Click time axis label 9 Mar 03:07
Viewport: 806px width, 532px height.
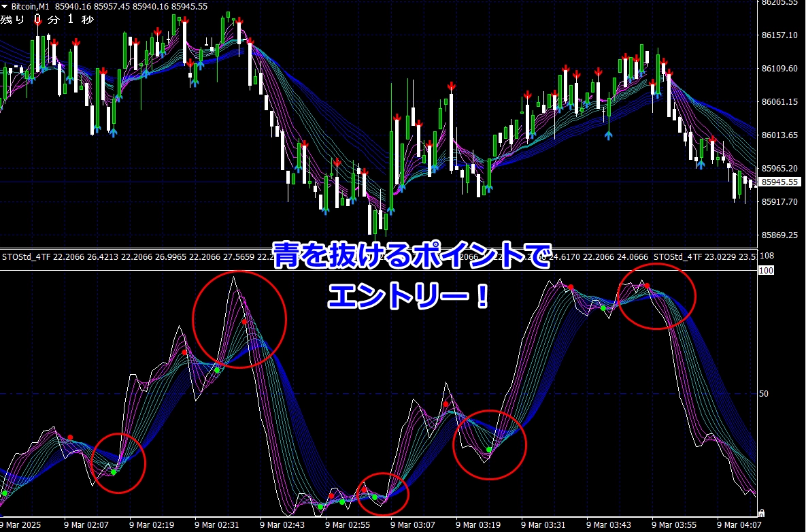click(x=413, y=525)
